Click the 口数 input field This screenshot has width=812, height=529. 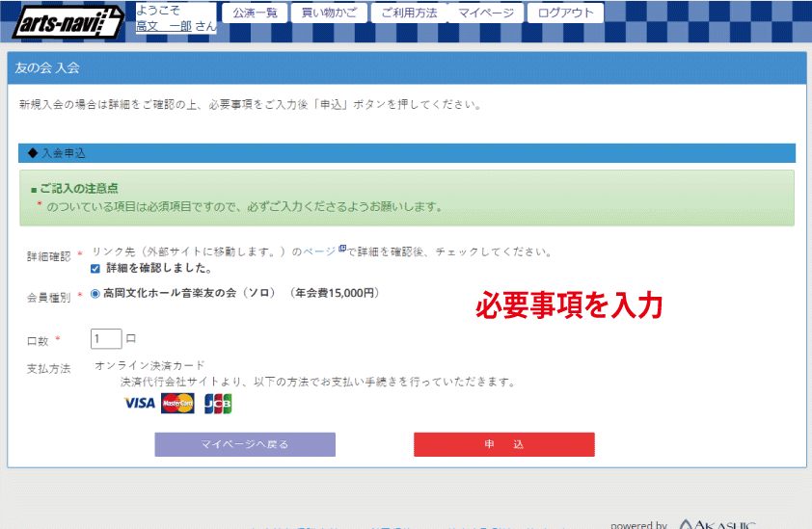(106, 339)
